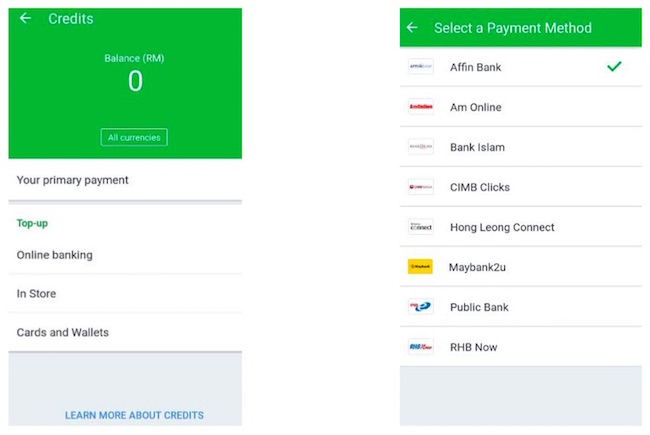Select RHB Now from bank list

tap(521, 347)
